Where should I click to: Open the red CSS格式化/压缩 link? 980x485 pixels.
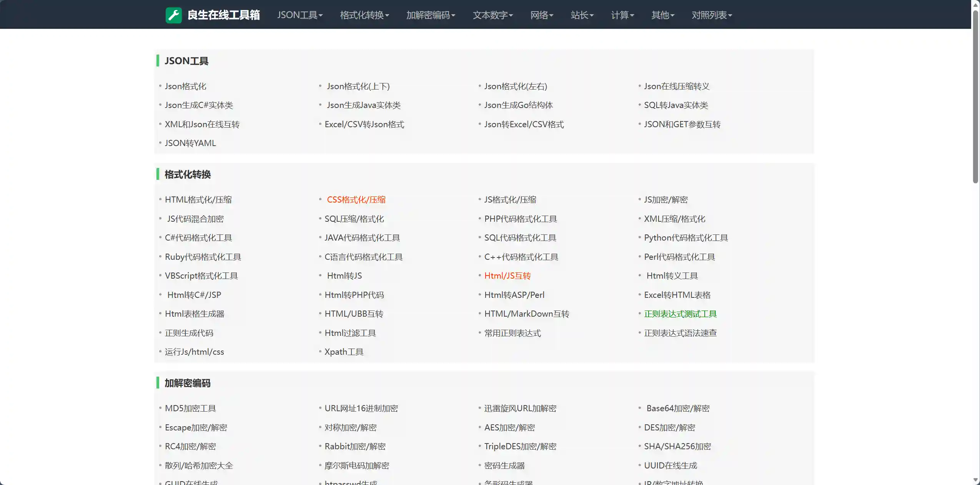coord(356,199)
